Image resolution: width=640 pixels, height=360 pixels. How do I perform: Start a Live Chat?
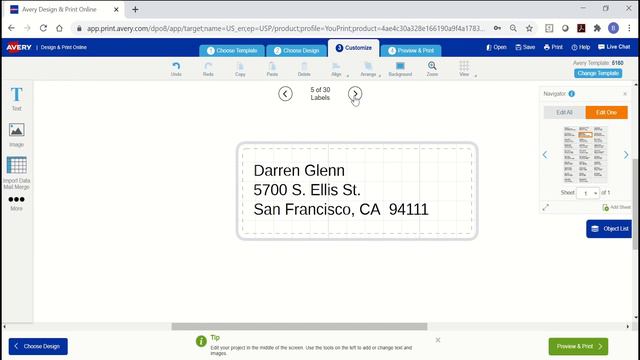[x=614, y=47]
